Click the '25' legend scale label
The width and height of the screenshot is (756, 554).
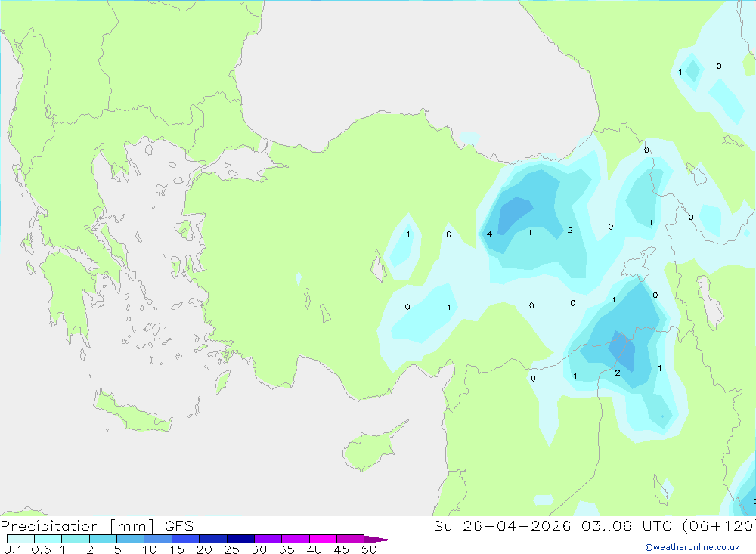coord(231,549)
